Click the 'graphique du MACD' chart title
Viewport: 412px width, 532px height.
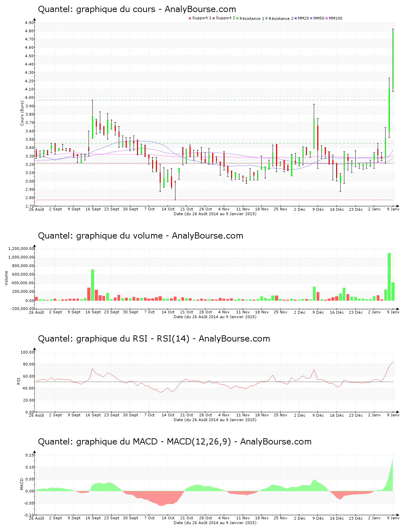pos(174,442)
